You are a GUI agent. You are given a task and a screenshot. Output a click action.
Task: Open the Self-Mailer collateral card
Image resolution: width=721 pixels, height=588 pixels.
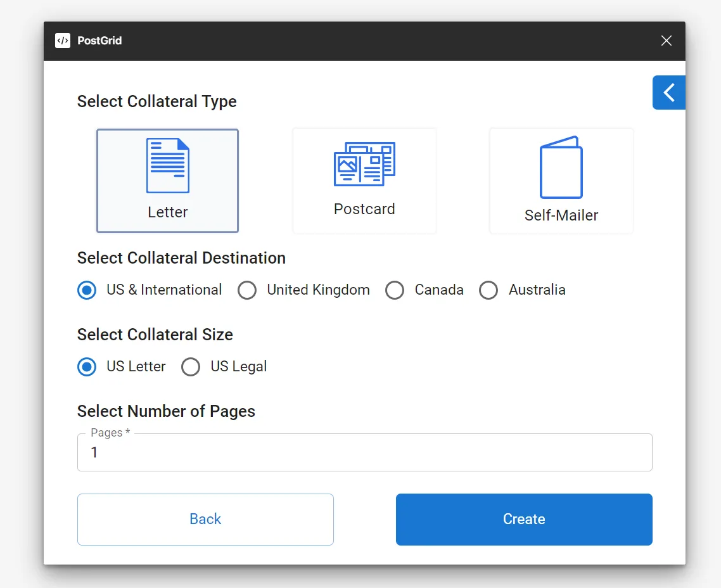(x=561, y=181)
